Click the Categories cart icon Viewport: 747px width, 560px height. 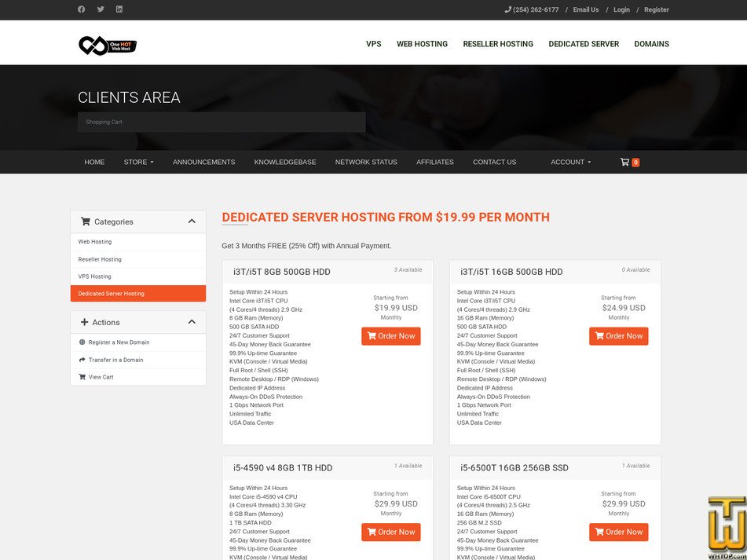pyautogui.click(x=86, y=221)
